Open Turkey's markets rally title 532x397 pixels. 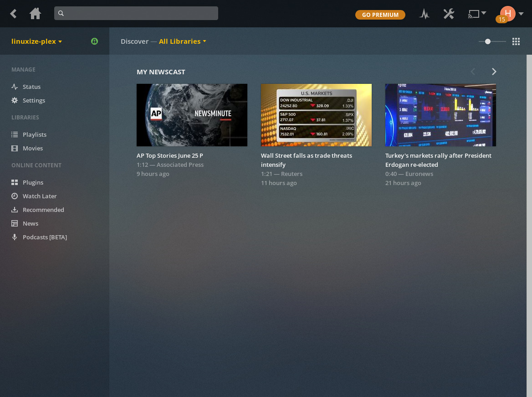tap(438, 160)
